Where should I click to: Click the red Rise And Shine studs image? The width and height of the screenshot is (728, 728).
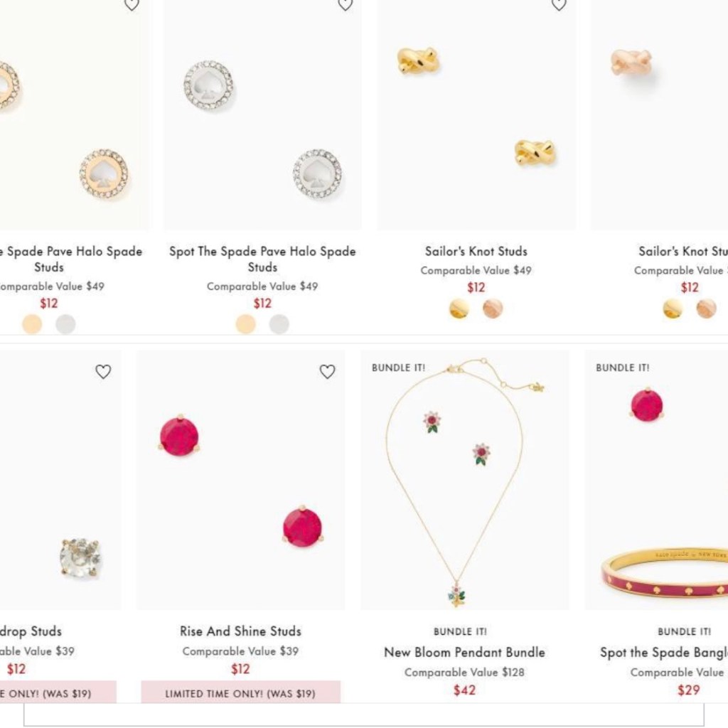(x=241, y=483)
